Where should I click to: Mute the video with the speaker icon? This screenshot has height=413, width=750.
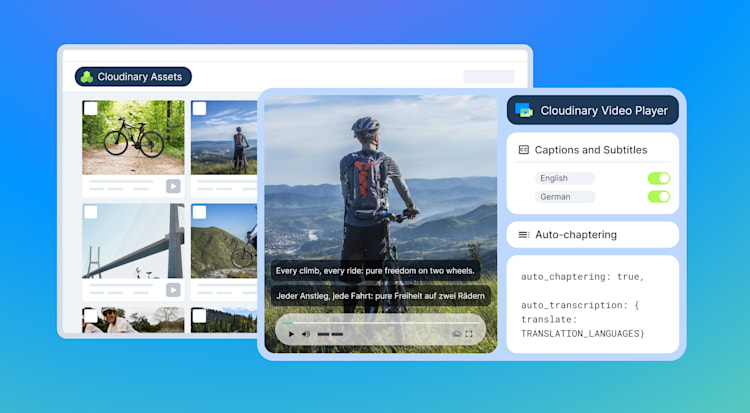[306, 334]
